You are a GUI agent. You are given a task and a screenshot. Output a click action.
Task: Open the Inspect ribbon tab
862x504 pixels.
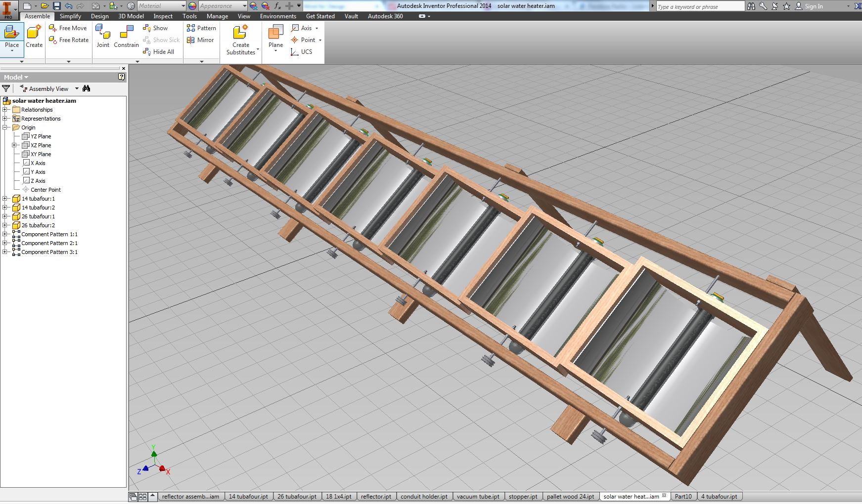[x=163, y=16]
